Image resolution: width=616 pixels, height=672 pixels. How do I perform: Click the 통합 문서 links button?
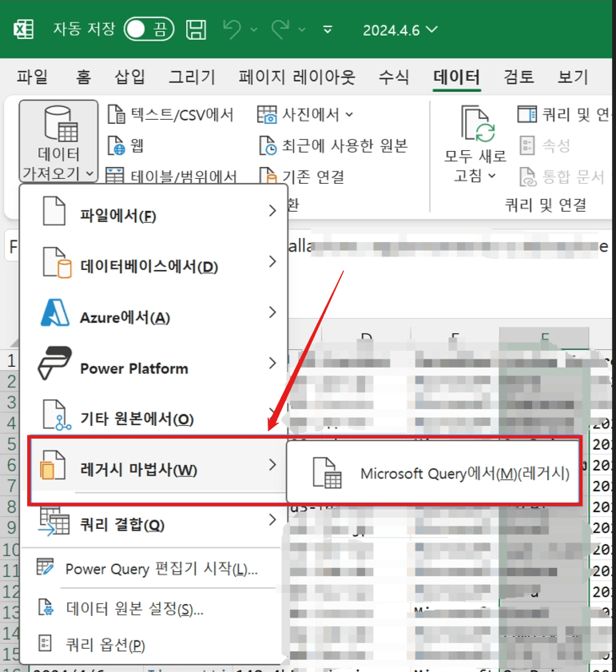coord(562,177)
